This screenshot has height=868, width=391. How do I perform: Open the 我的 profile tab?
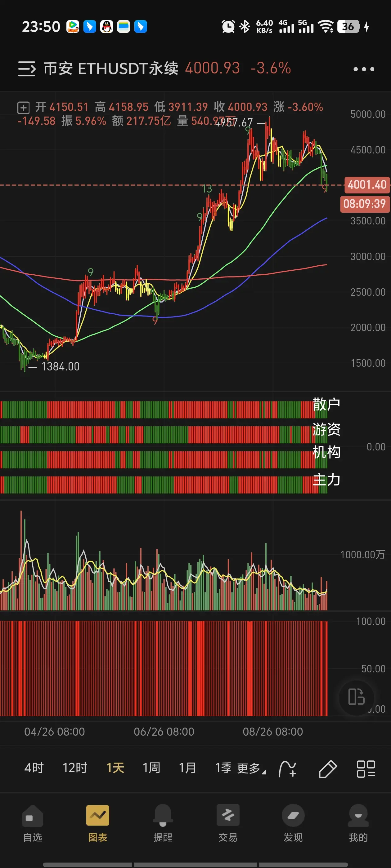[358, 823]
